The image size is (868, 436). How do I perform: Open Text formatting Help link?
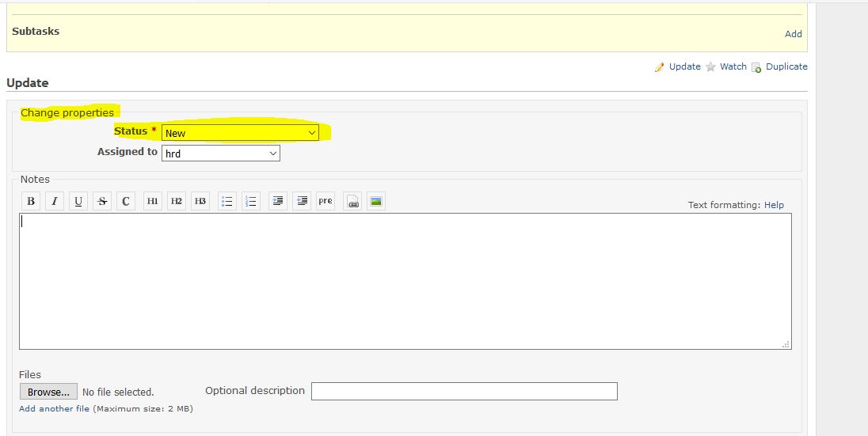click(774, 205)
